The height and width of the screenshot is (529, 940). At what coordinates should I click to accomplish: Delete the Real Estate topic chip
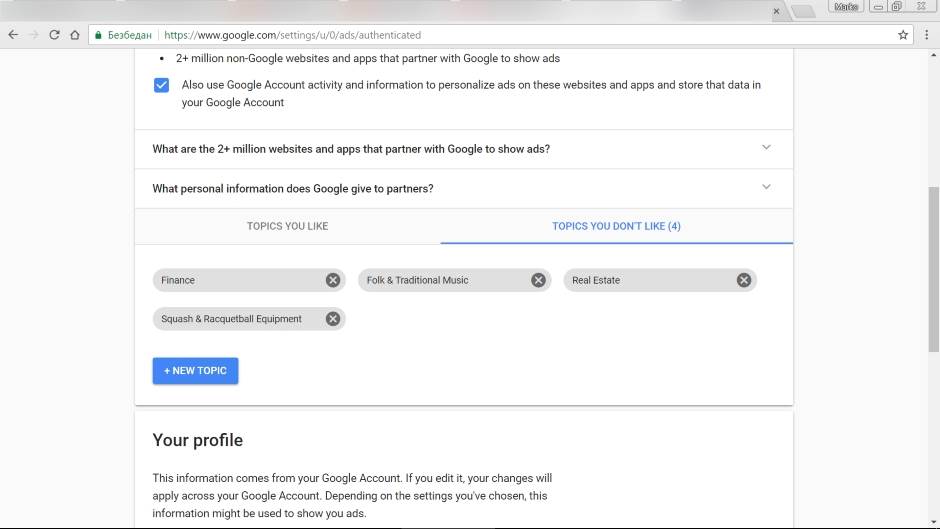(x=744, y=280)
